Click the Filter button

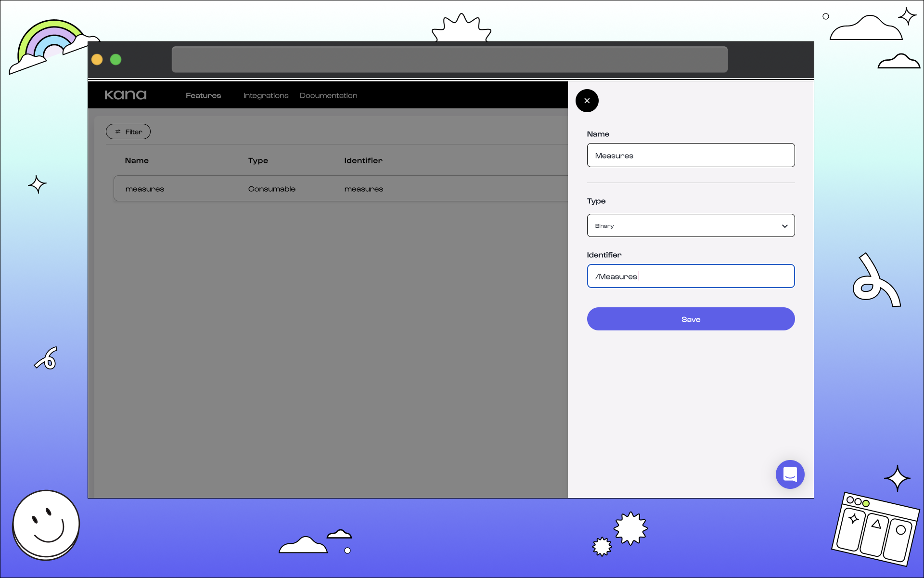click(128, 131)
